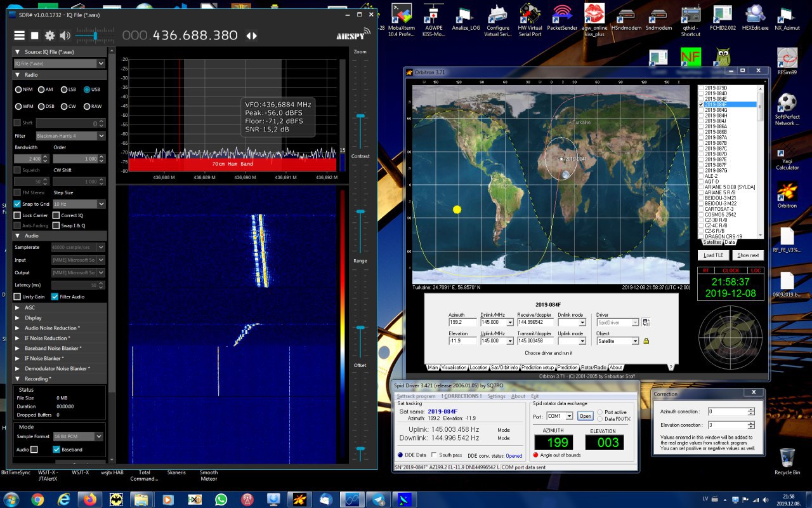Disable the Snap to Grid checkbox

click(17, 204)
